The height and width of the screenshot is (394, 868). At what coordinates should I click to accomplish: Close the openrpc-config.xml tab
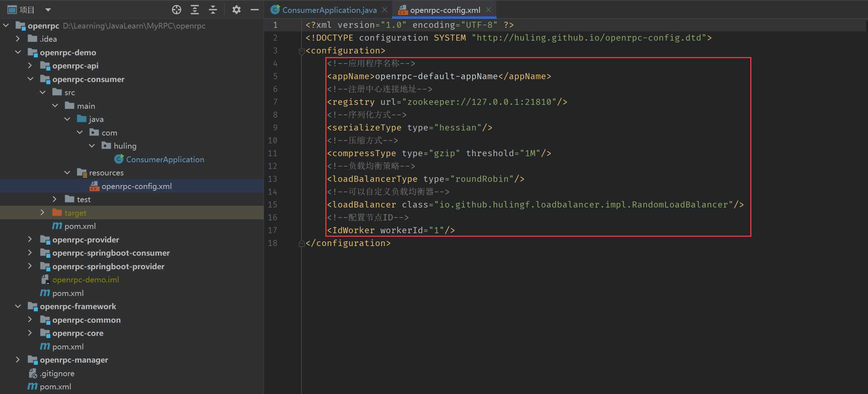click(488, 10)
